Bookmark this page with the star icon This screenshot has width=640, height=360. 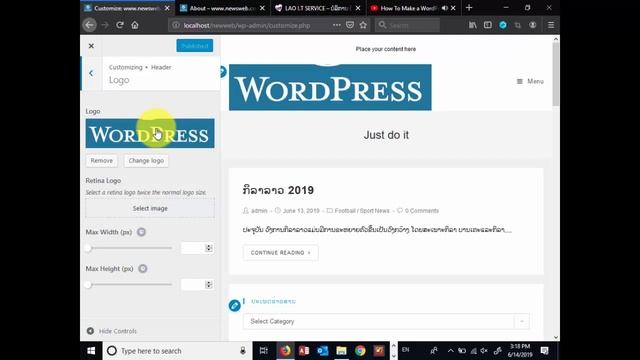[x=363, y=25]
